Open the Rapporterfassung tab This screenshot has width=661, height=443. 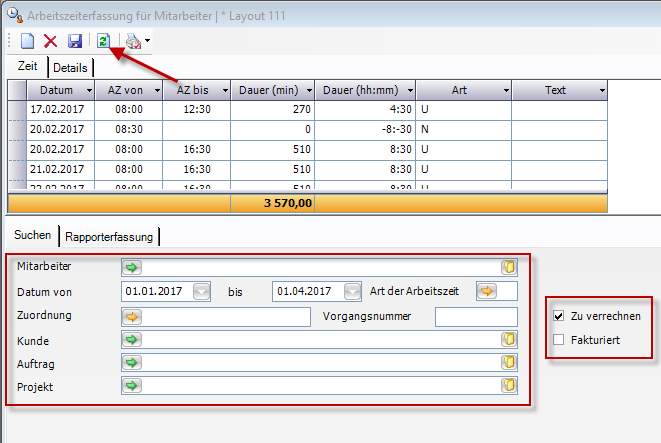108,237
